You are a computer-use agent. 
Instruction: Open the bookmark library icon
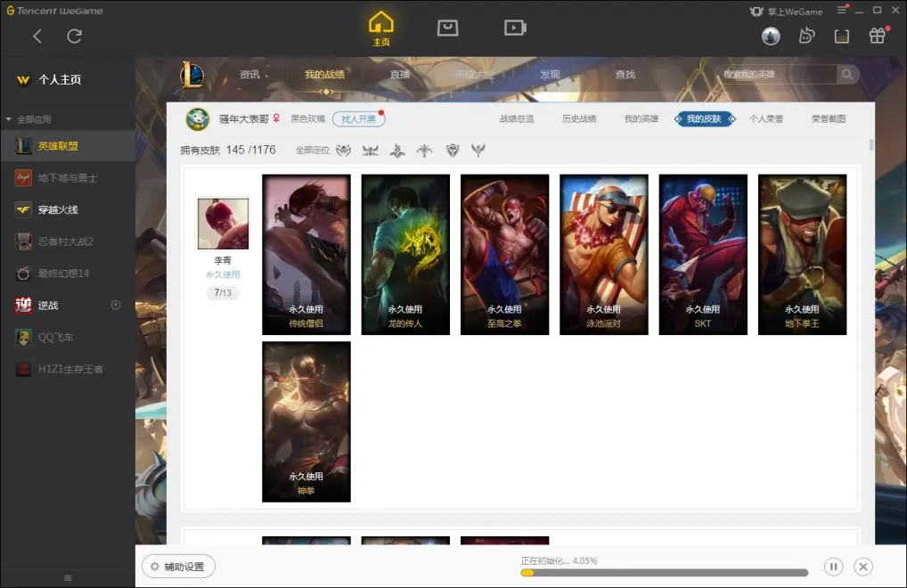[842, 37]
